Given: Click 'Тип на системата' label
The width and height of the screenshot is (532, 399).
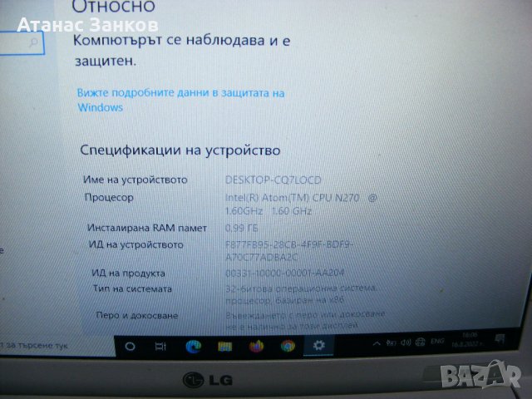Looking at the screenshot, I should click(132, 289).
